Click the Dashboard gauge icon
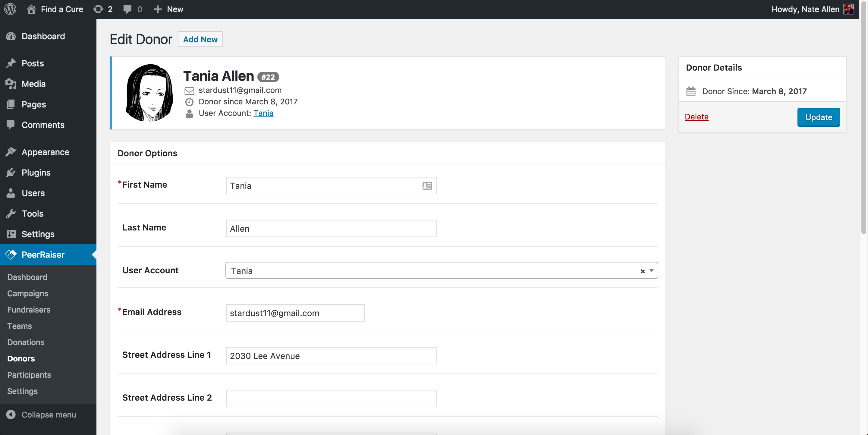868x435 pixels. [x=11, y=36]
